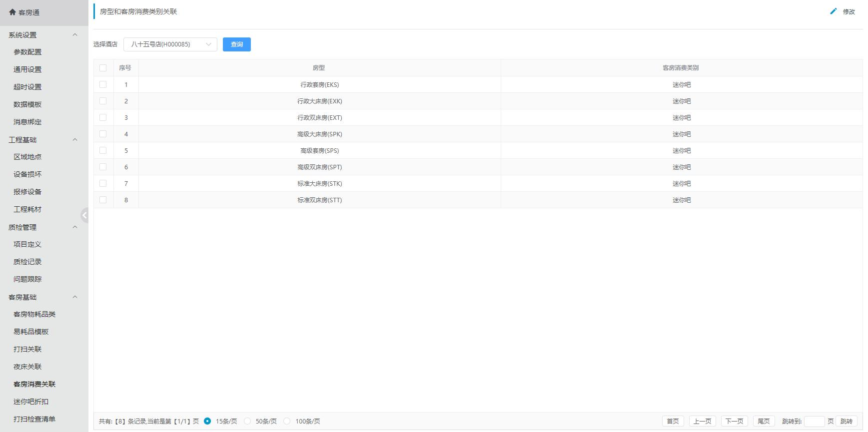Open 数据模板 in sidebar

27,104
